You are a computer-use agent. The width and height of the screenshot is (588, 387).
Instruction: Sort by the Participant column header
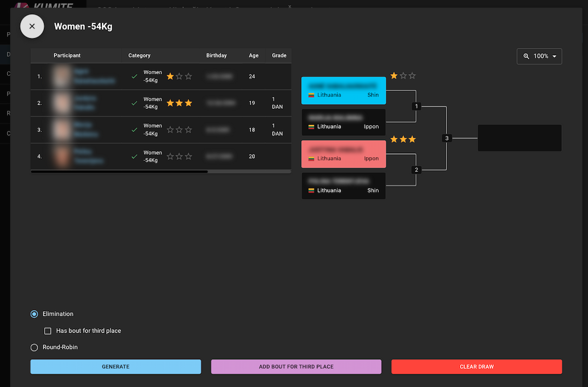pos(67,56)
